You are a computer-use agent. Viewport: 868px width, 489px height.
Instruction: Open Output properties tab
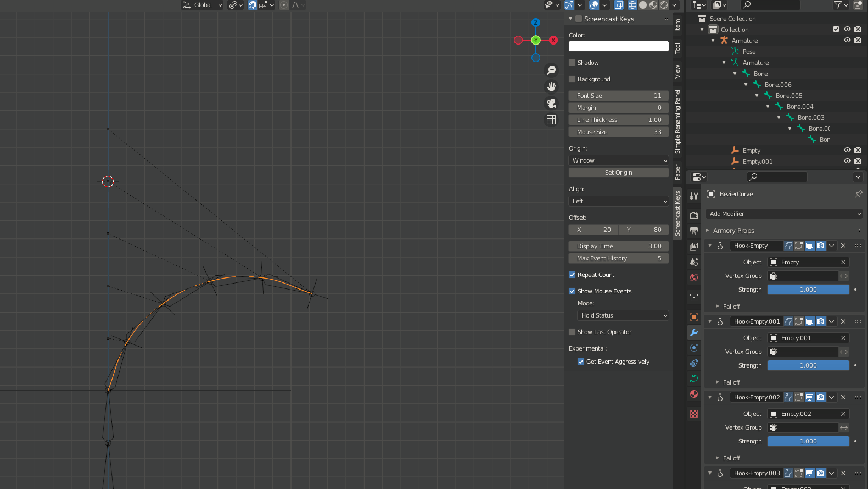tap(694, 231)
